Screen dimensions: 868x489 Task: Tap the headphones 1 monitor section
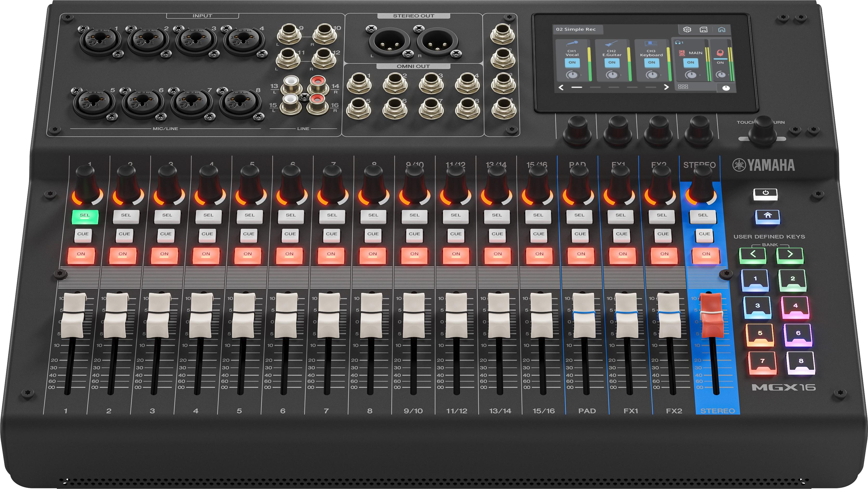point(679,42)
